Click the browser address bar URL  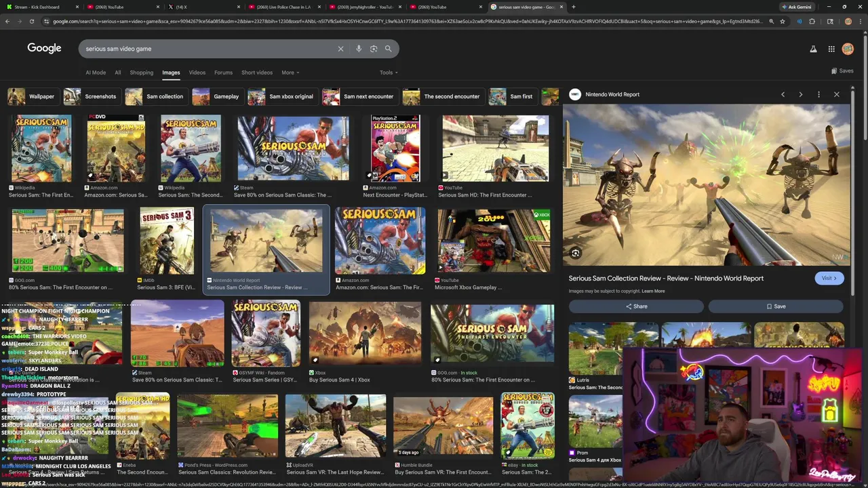click(407, 21)
